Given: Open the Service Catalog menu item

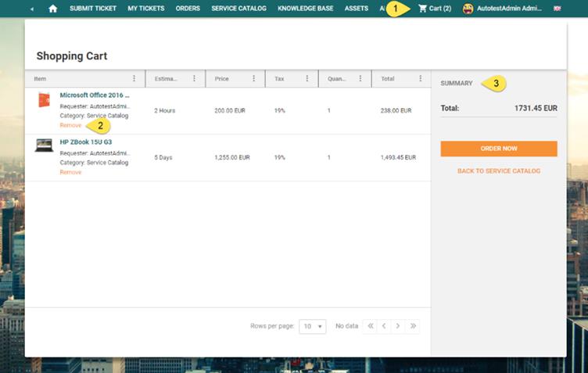Looking at the screenshot, I should tap(238, 9).
